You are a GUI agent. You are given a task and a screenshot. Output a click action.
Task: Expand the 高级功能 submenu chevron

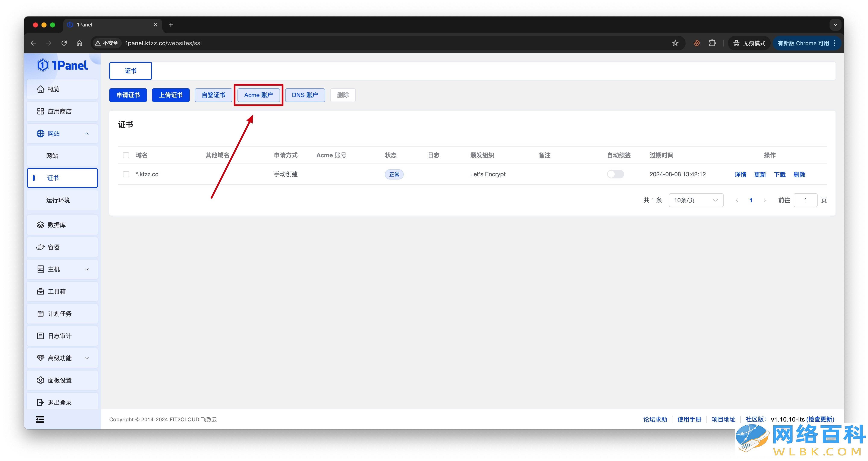click(87, 358)
